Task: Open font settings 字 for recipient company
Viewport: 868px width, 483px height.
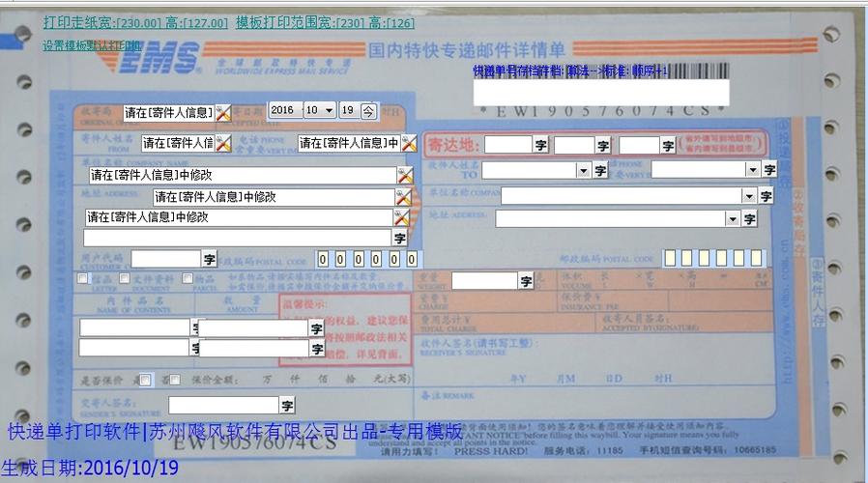Action: click(766, 195)
